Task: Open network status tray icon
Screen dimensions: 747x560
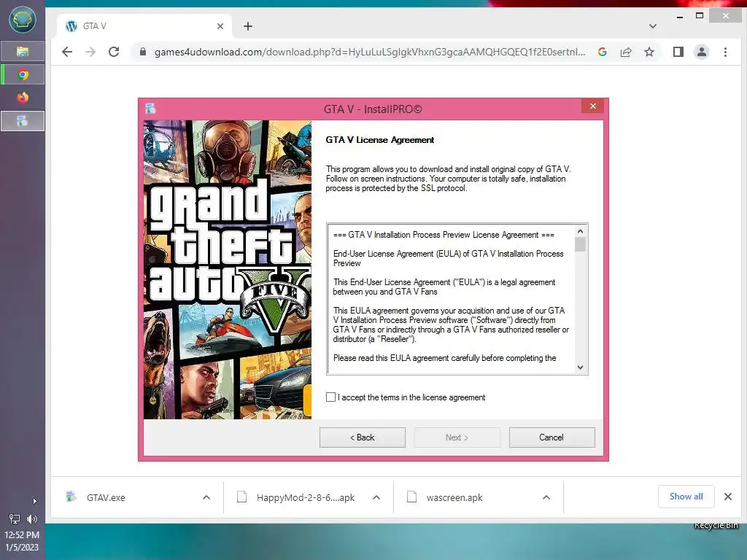Action: pos(15,519)
